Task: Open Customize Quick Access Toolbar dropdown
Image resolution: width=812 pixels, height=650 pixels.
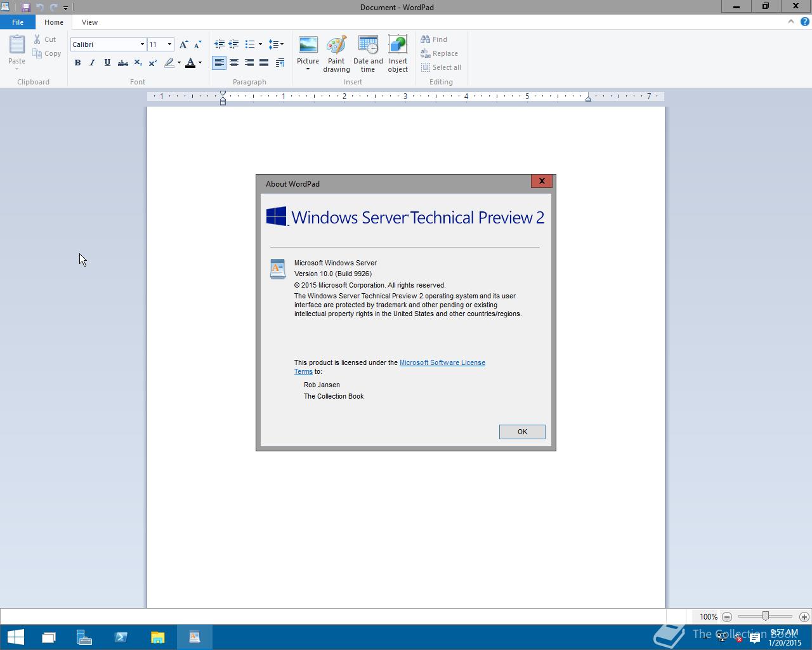Action: [x=65, y=8]
